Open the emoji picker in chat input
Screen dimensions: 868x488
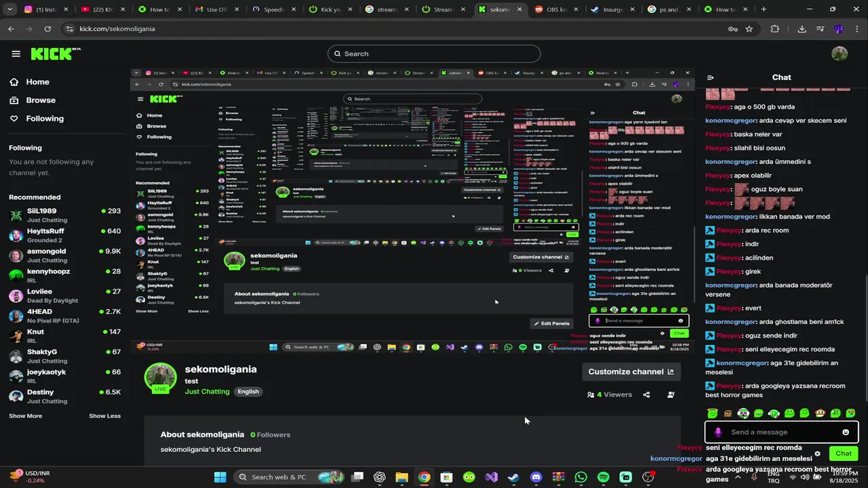click(x=846, y=432)
